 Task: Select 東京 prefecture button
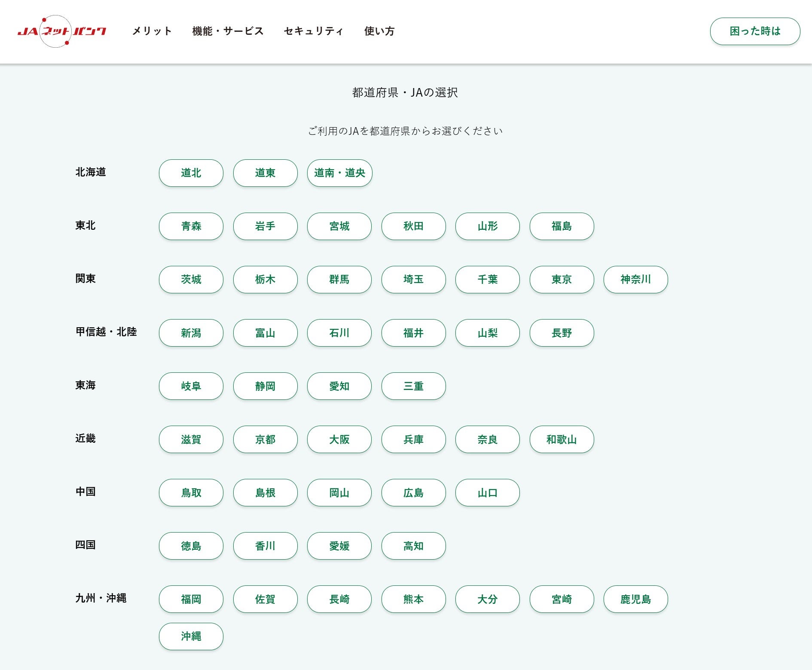pos(562,280)
